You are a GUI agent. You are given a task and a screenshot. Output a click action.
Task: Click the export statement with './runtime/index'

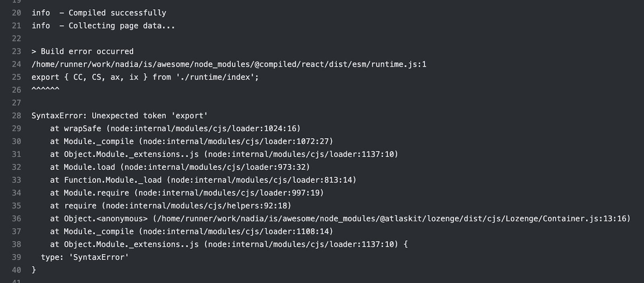(145, 77)
